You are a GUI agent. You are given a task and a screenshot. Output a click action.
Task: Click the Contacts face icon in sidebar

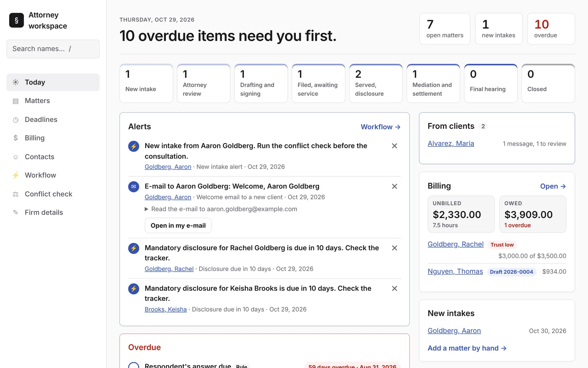[x=15, y=157]
